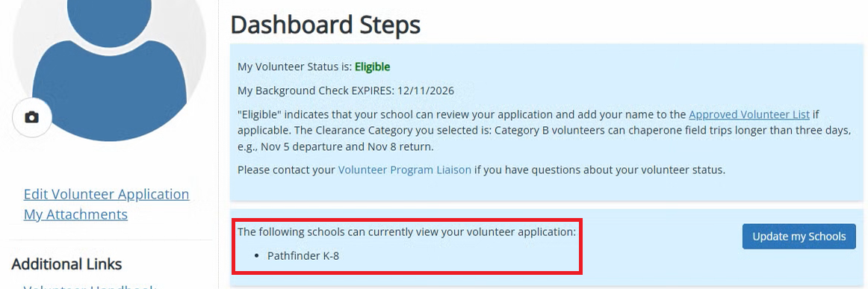Open the My Attachments link
Image resolution: width=868 pixels, height=289 pixels.
click(x=75, y=214)
